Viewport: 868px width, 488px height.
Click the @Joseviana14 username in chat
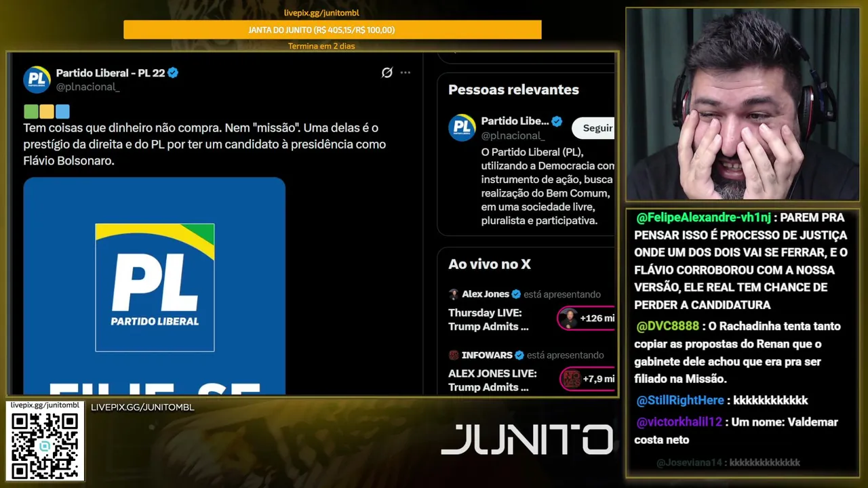click(690, 462)
